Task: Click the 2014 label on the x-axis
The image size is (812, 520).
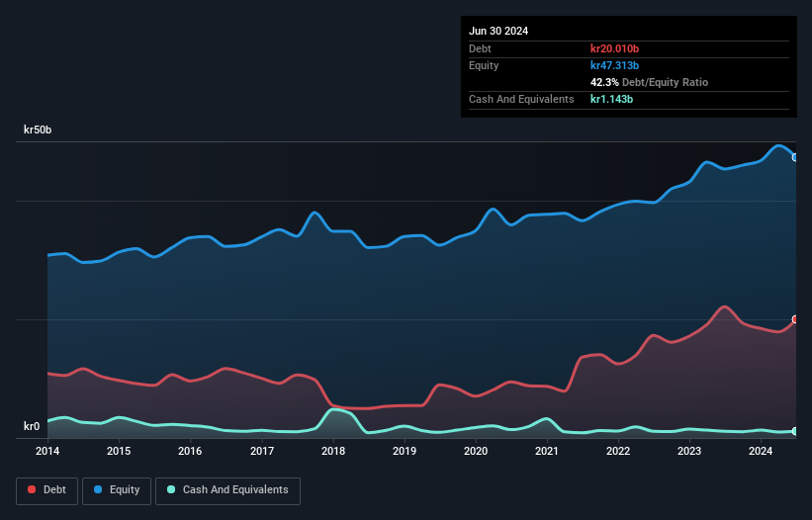Action: pos(47,452)
